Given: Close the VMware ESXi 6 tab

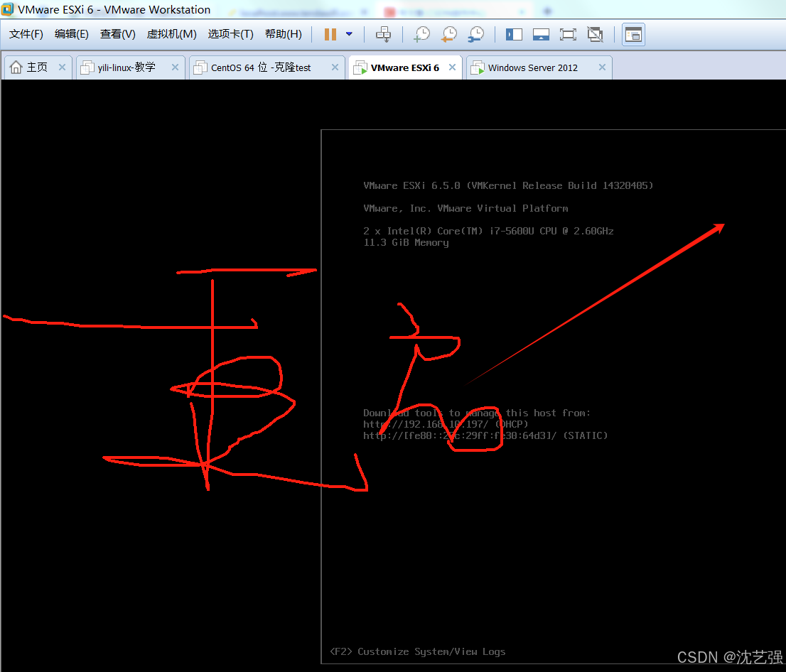Looking at the screenshot, I should pos(452,67).
